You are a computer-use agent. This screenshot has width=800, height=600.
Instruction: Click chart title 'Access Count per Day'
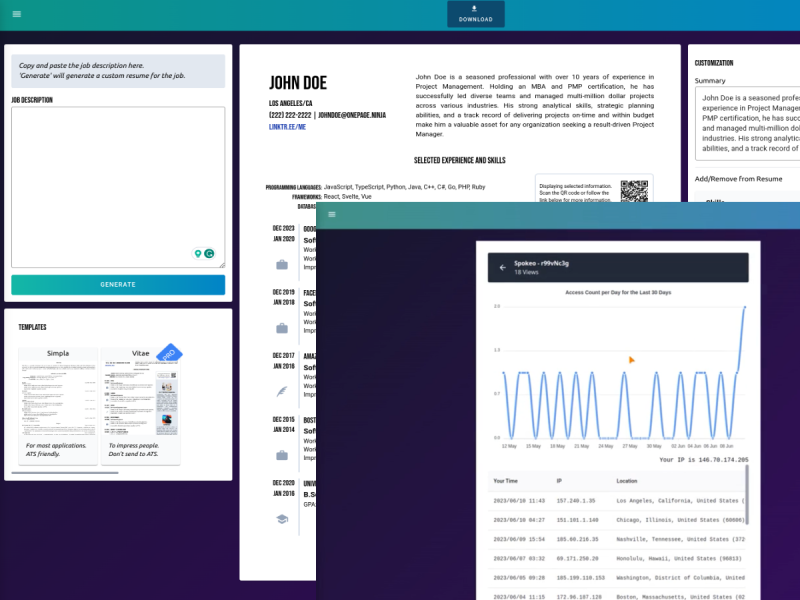(618, 293)
